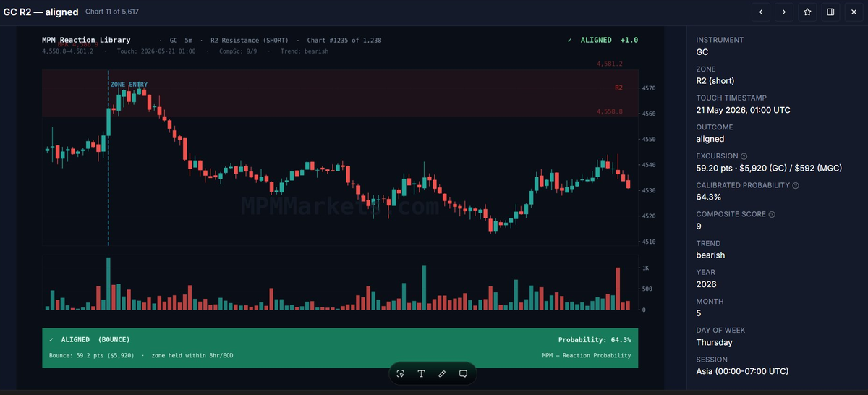Click the 'MPM Reaction Library' heading

coord(86,40)
